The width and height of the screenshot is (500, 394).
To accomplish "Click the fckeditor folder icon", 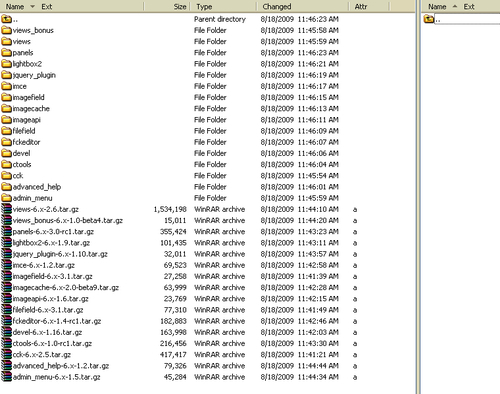I will [x=6, y=142].
